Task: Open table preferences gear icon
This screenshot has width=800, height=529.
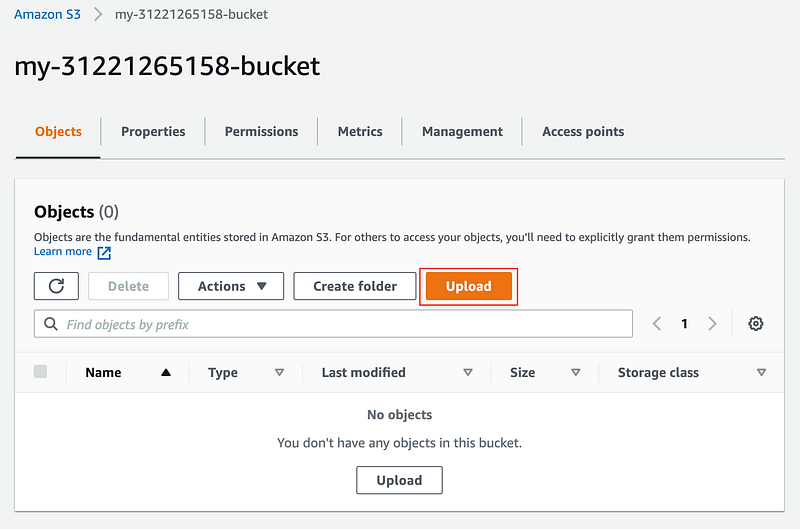Action: point(756,324)
